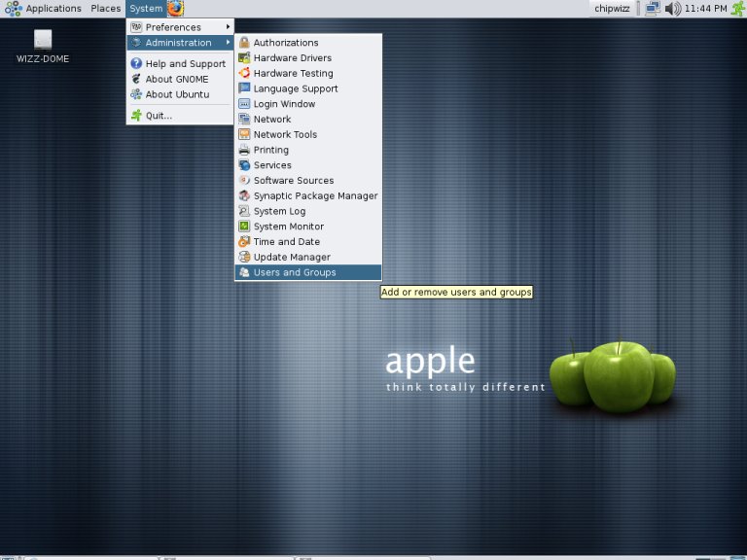This screenshot has width=747, height=560.
Task: Click the Preferences menu icon
Action: tap(136, 27)
